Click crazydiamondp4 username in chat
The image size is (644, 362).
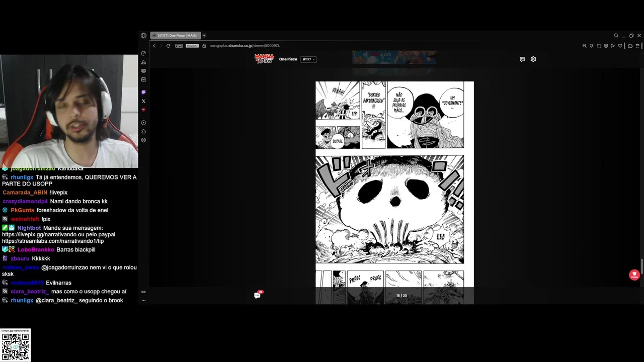point(25,202)
